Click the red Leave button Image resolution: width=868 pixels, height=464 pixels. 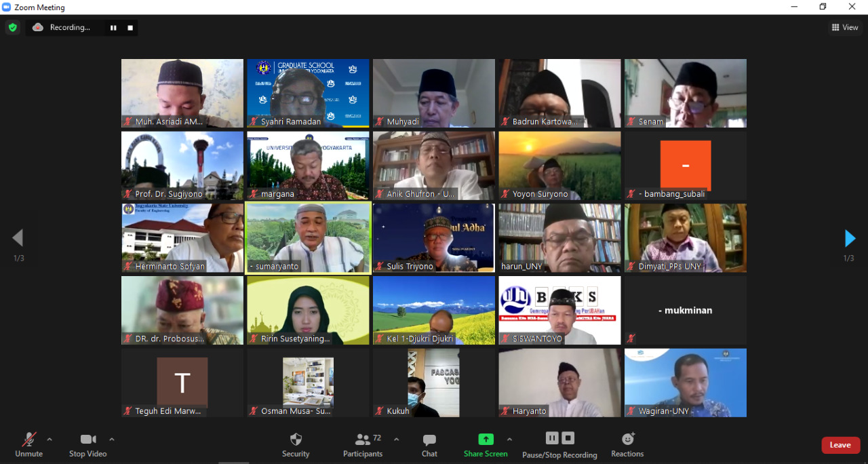841,445
